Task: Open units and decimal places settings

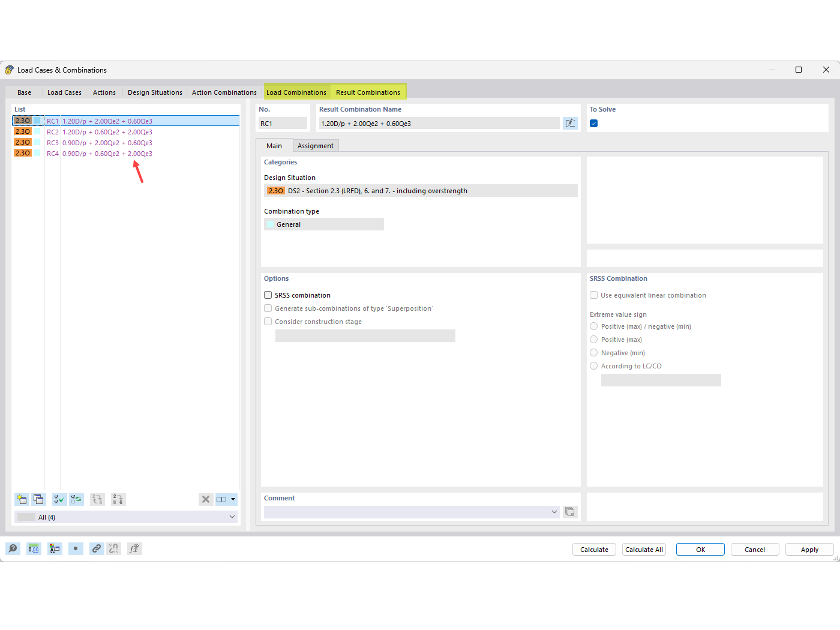Action: (x=34, y=548)
